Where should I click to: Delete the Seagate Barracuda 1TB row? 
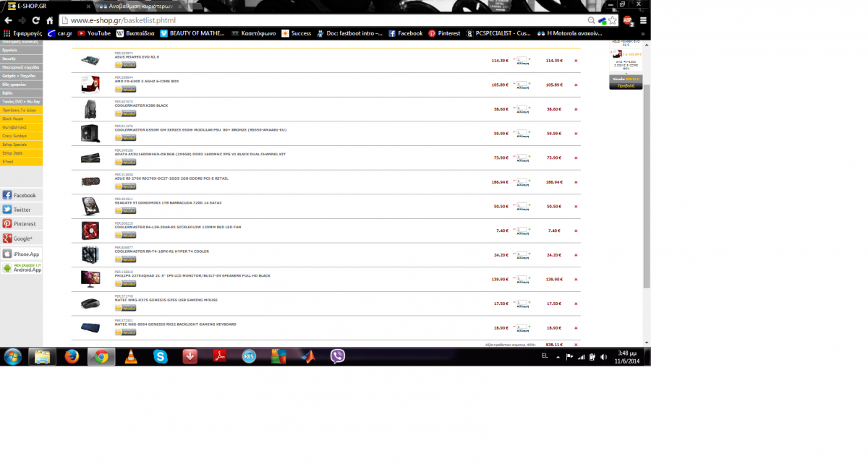576,206
